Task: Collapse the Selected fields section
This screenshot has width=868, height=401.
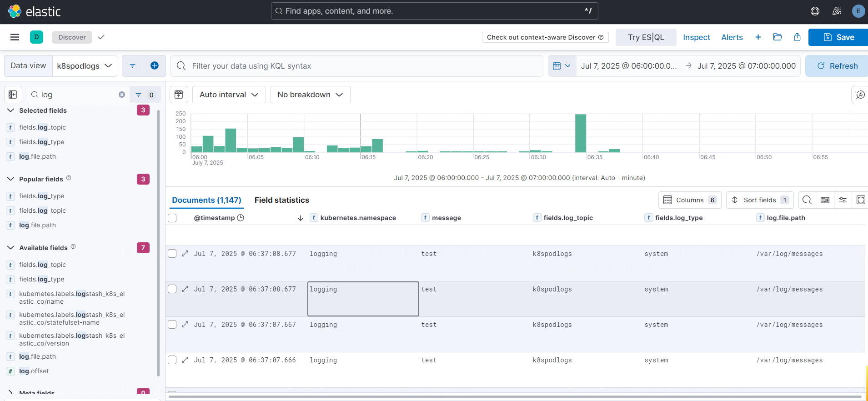Action: pos(11,110)
